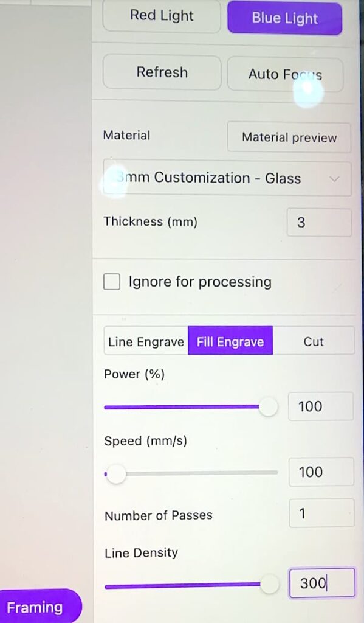Open the Material preview
The width and height of the screenshot is (364, 623).
289,137
